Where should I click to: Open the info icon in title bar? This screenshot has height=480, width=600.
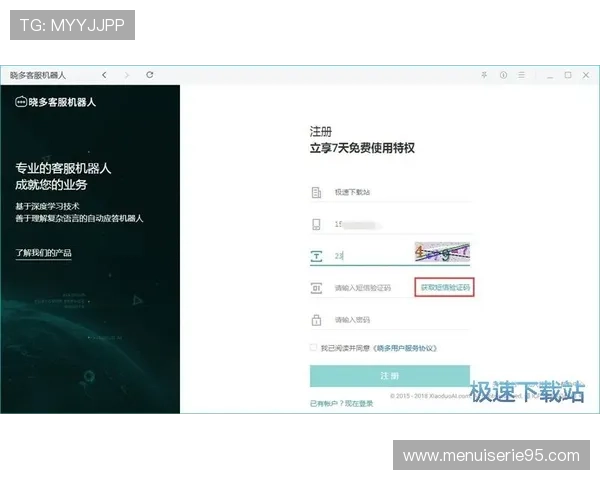pyautogui.click(x=503, y=75)
